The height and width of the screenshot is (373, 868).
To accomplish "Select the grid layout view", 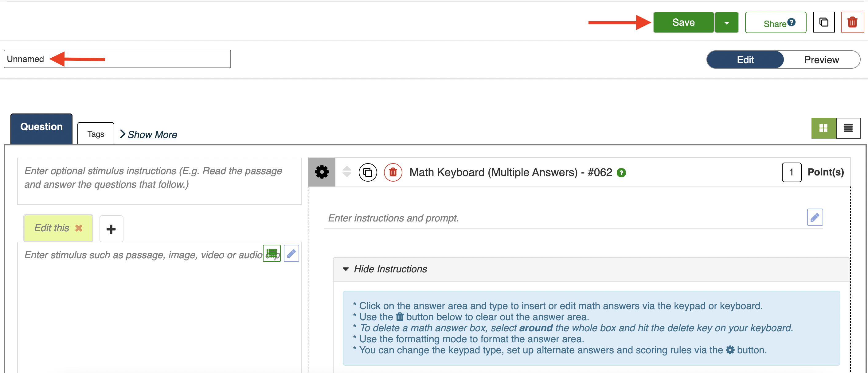I will [x=823, y=128].
